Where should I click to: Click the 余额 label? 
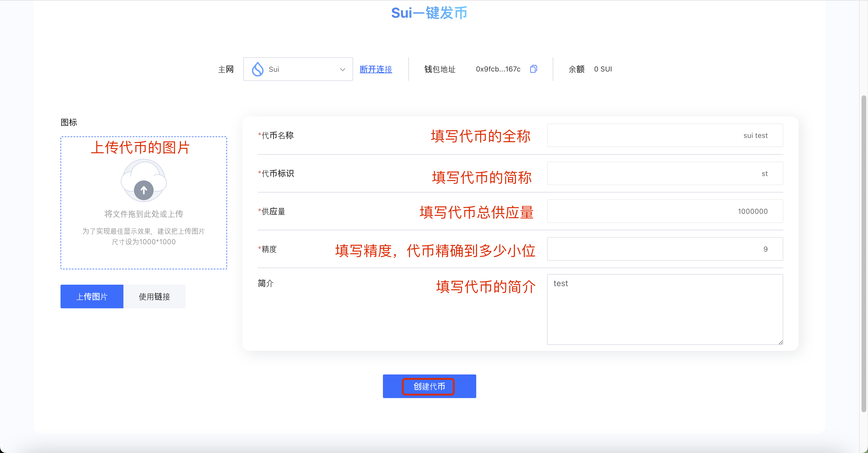[x=577, y=69]
